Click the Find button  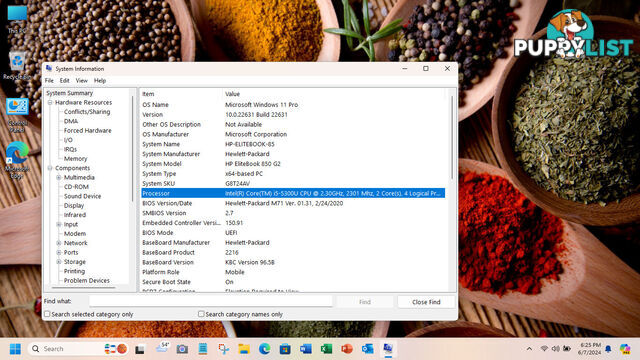[x=365, y=302]
